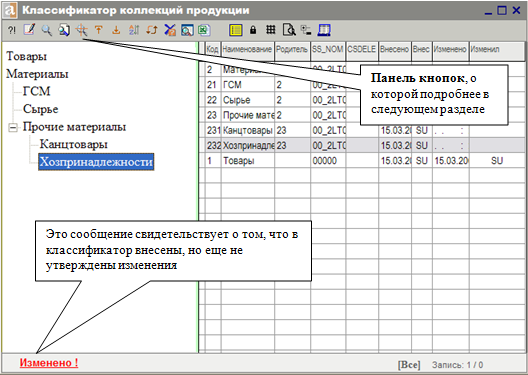Click the edit record pencil icon
The width and height of the screenshot is (528, 375).
coord(29,30)
